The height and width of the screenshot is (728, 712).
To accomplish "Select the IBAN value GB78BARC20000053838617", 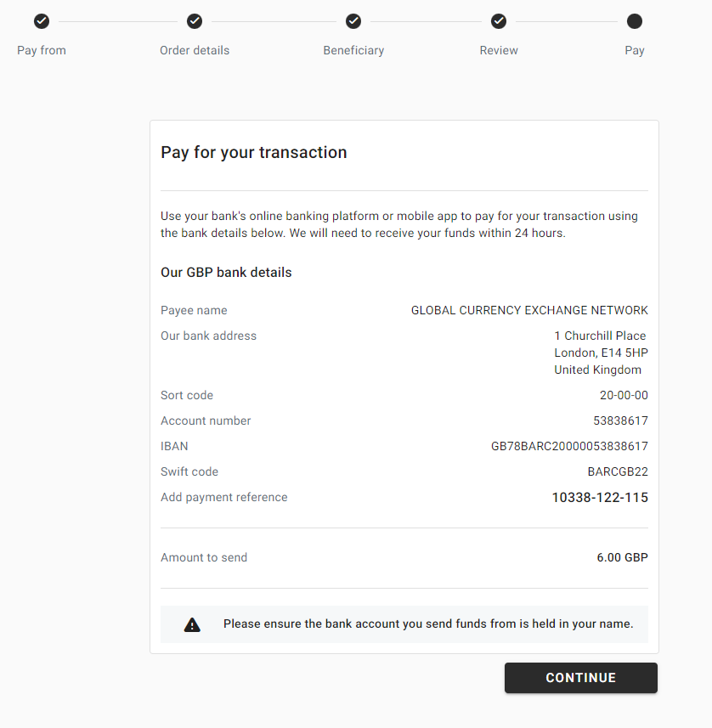I will (x=569, y=446).
